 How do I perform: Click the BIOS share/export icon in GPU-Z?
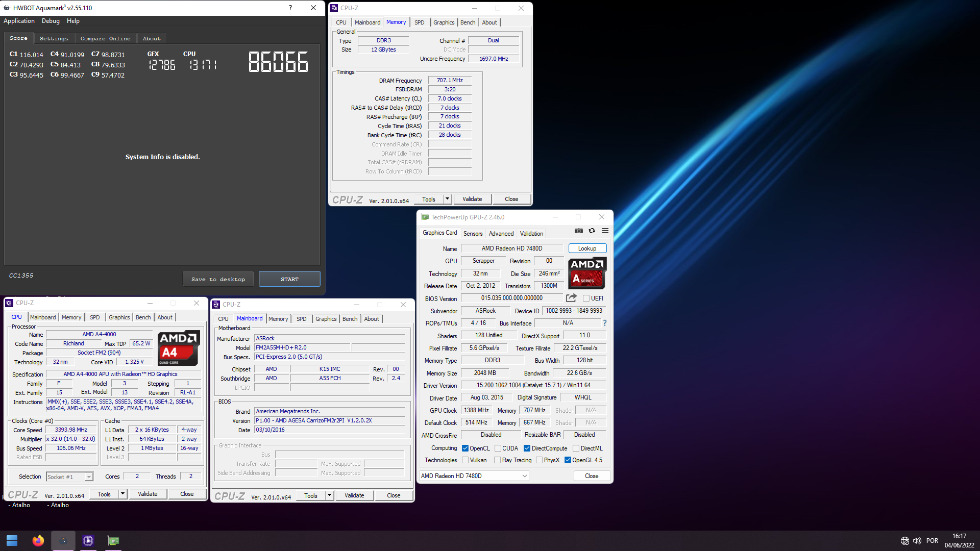(x=571, y=298)
